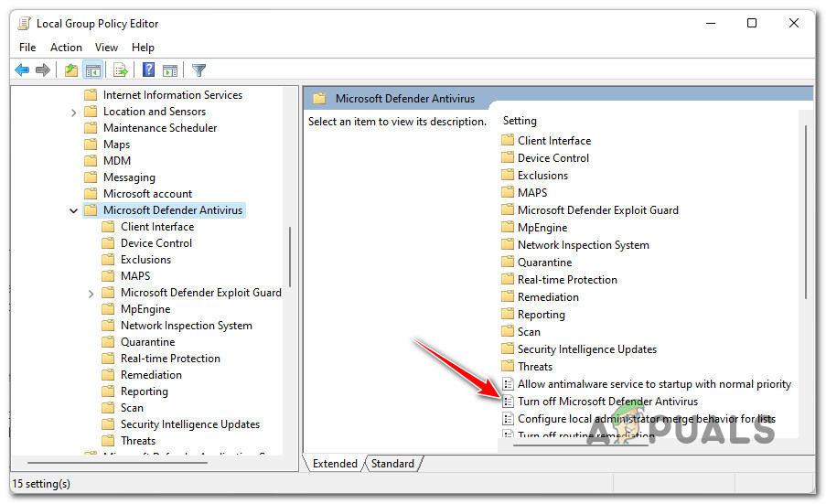This screenshot has width=826, height=504.
Task: Click the Back arrow toolbar icon
Action: click(22, 70)
